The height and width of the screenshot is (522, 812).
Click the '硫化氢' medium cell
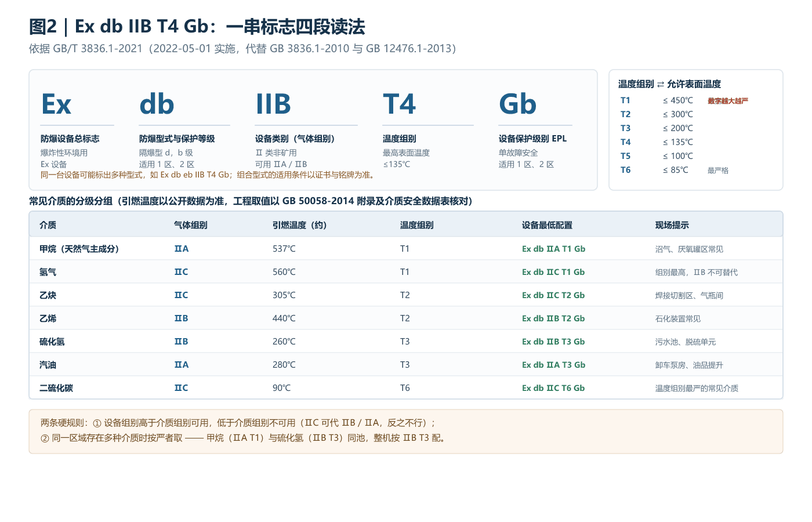coord(52,342)
